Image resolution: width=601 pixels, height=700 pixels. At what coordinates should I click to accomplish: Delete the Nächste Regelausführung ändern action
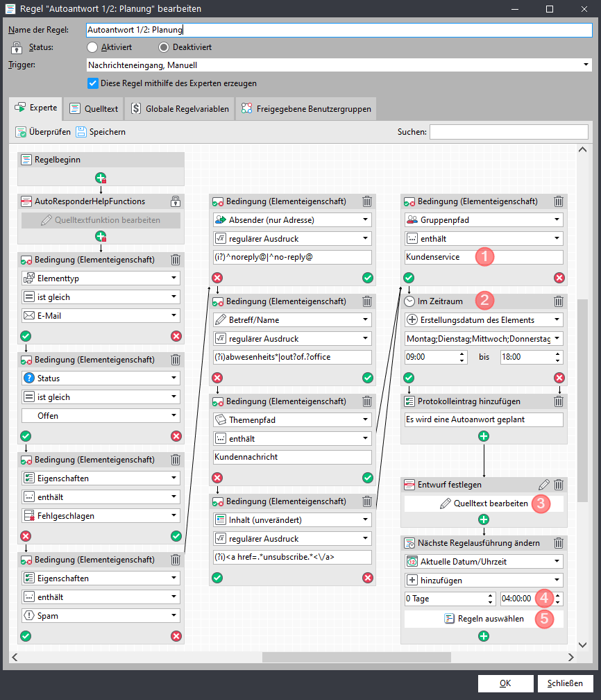coord(559,543)
